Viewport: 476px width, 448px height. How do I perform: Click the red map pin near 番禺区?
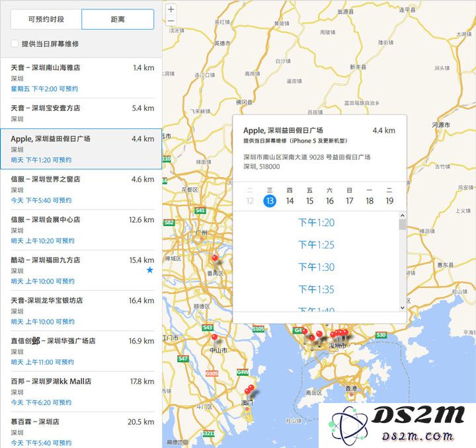coord(215,258)
